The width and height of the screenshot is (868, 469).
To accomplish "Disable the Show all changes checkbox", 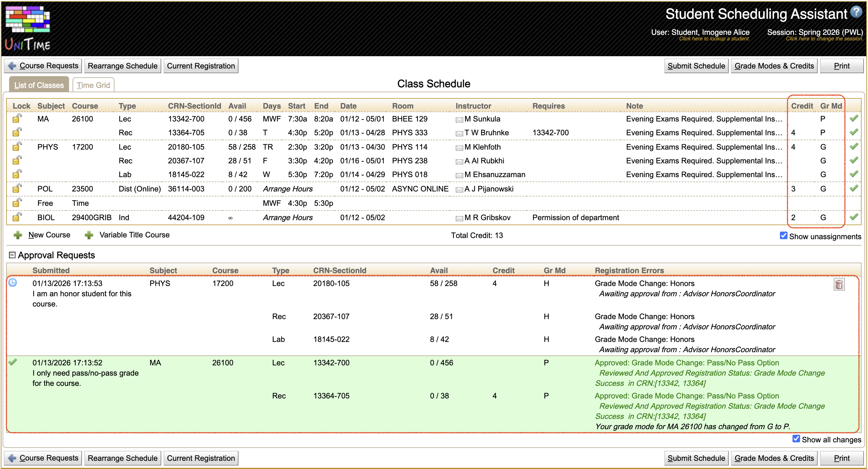I will (797, 438).
